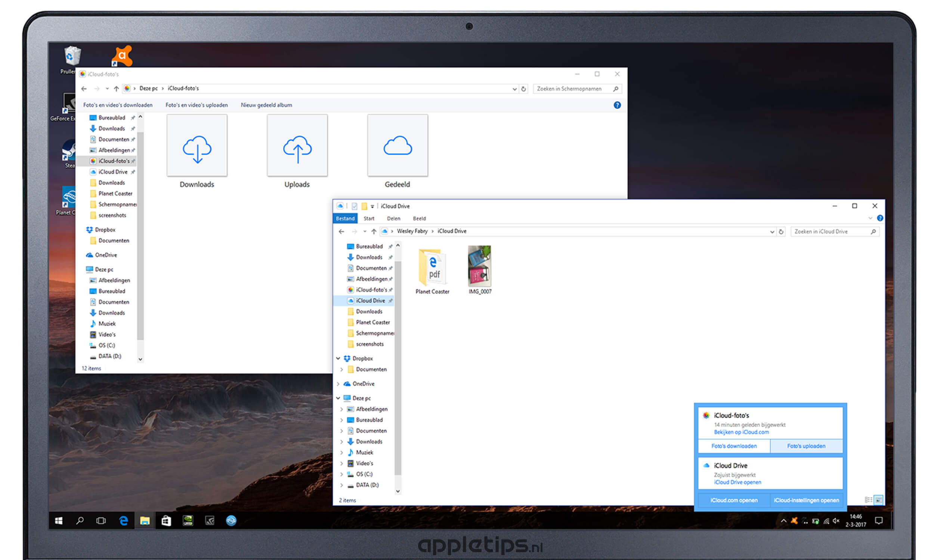
Task: Expand the iCloud Drive ribbon chevron
Action: point(870,218)
